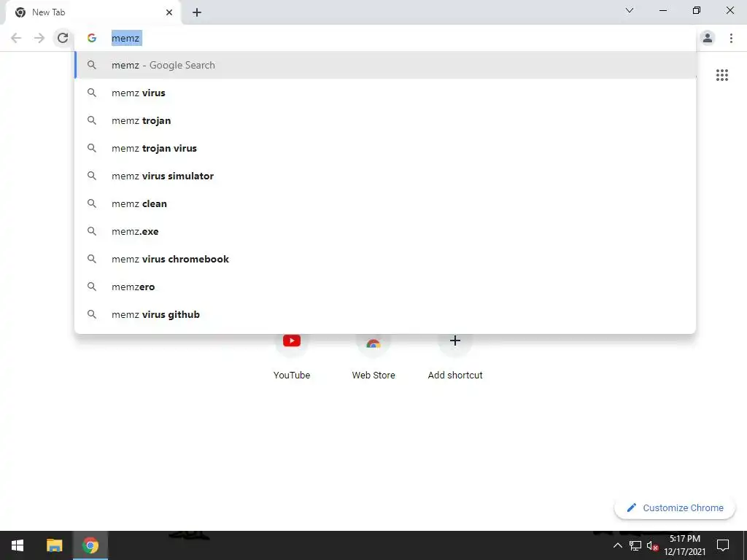Select the memz.exe suggestion
Screen dimensions: 747x560
click(x=385, y=231)
